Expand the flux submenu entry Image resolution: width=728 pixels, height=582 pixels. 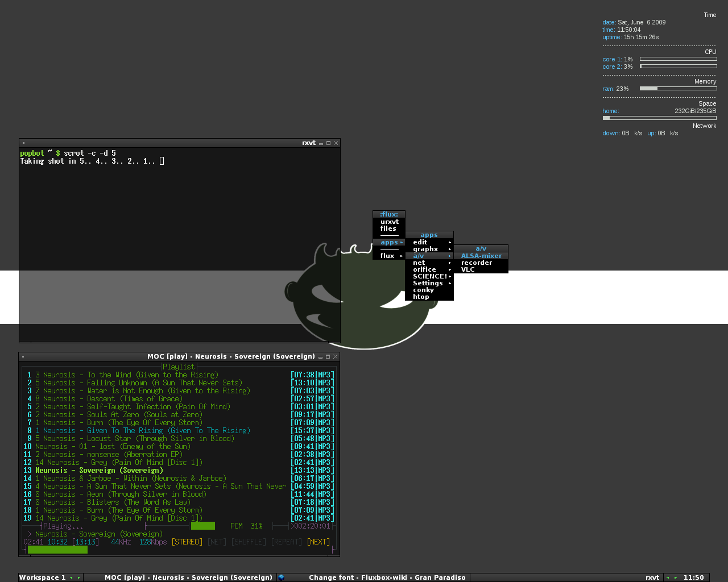[x=389, y=256]
